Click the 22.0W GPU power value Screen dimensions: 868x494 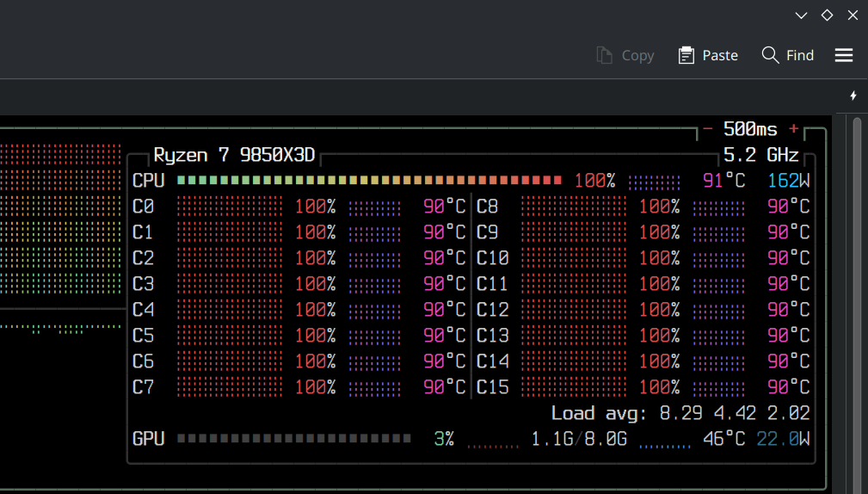tap(783, 439)
